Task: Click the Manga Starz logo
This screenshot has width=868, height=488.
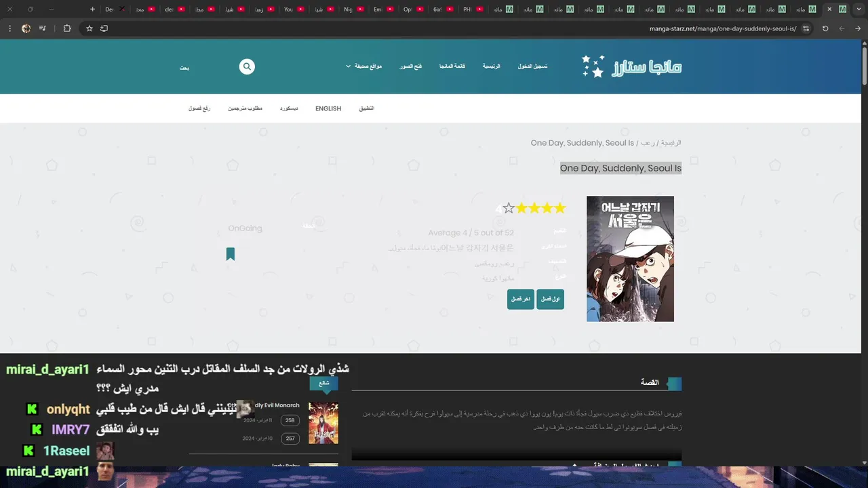Action: (x=631, y=66)
